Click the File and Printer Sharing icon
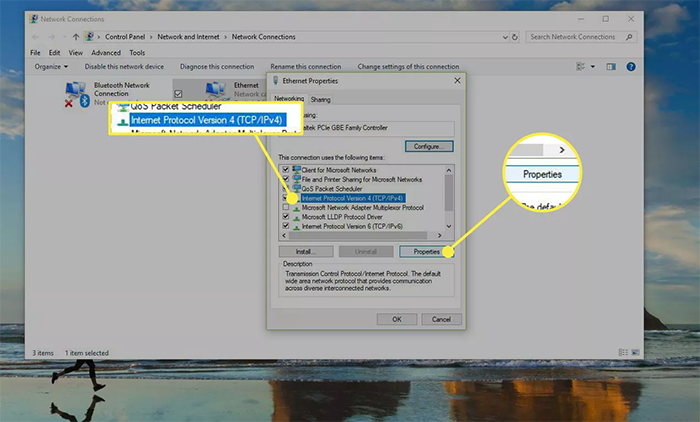Screen dimensions: 700x422 pyautogui.click(x=296, y=179)
